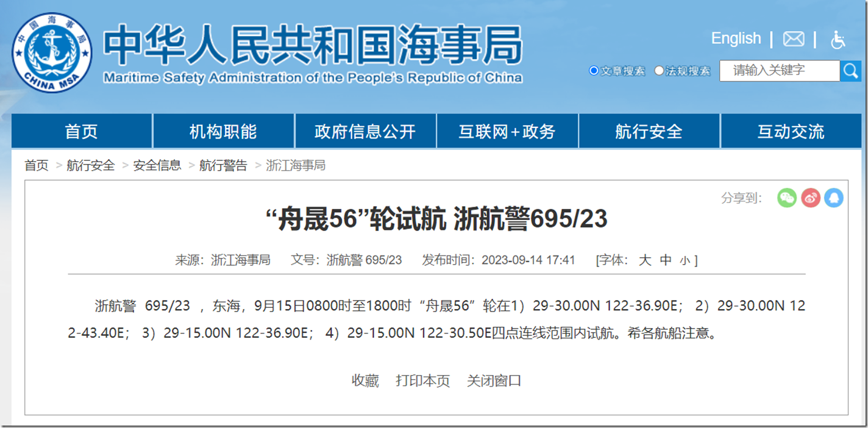Open the 政府信息公开 navigation menu
Image resolution: width=868 pixels, height=428 pixels.
[365, 131]
